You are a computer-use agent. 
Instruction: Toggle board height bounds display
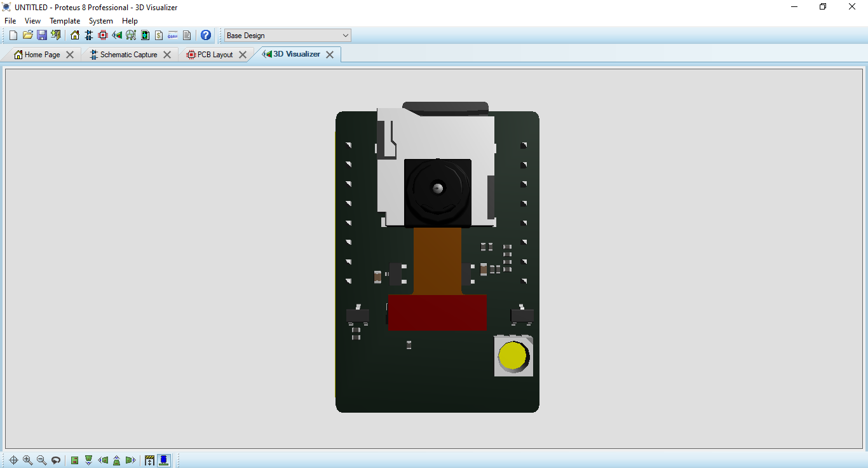149,460
